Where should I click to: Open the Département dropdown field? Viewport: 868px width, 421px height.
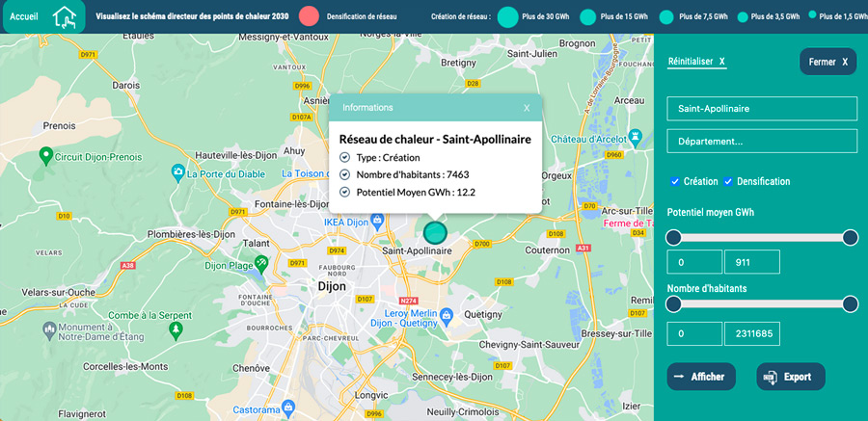click(x=762, y=141)
